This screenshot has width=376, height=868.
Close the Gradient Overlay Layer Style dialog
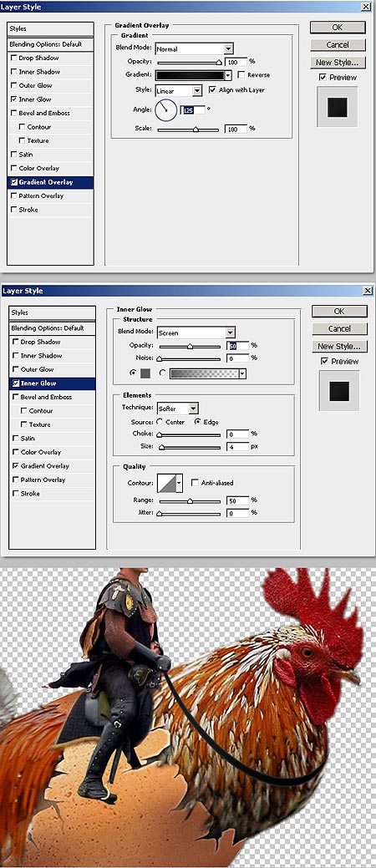(x=365, y=7)
